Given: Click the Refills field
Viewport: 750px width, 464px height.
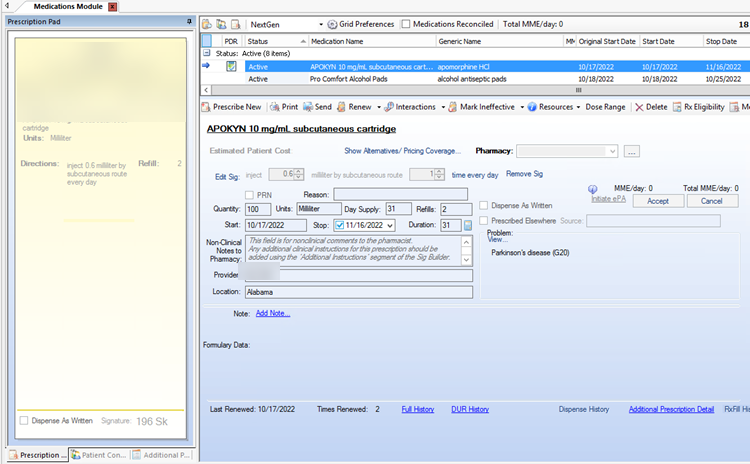Looking at the screenshot, I should pyautogui.click(x=456, y=209).
